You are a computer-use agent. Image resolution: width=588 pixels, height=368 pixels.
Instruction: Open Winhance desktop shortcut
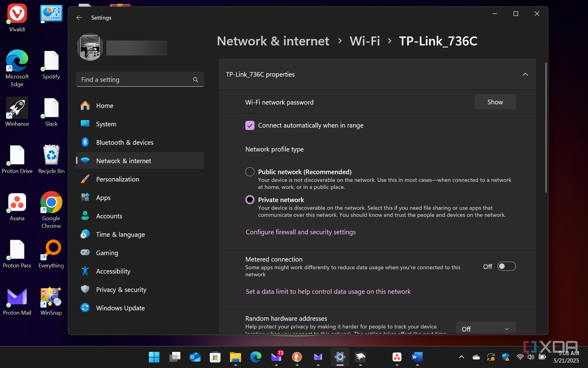[x=17, y=112]
